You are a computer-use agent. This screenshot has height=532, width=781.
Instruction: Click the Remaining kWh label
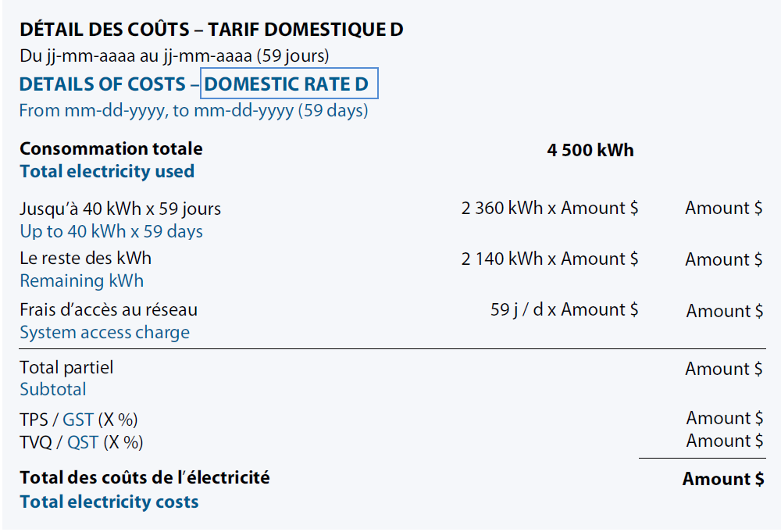pyautogui.click(x=81, y=280)
